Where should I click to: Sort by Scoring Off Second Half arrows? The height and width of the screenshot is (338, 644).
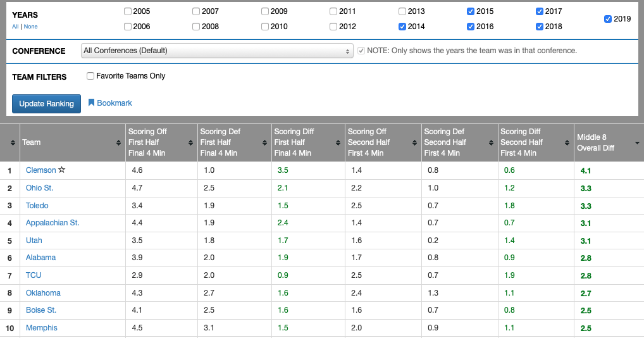click(414, 142)
